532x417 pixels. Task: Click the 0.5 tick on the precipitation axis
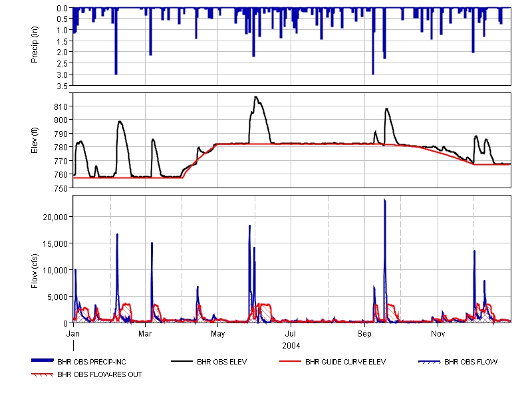coord(63,19)
